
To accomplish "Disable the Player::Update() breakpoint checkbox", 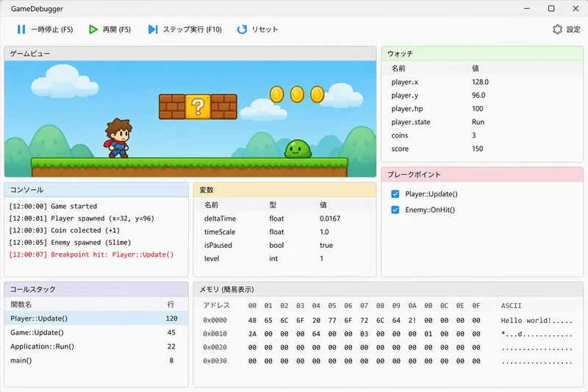I will pos(395,194).
